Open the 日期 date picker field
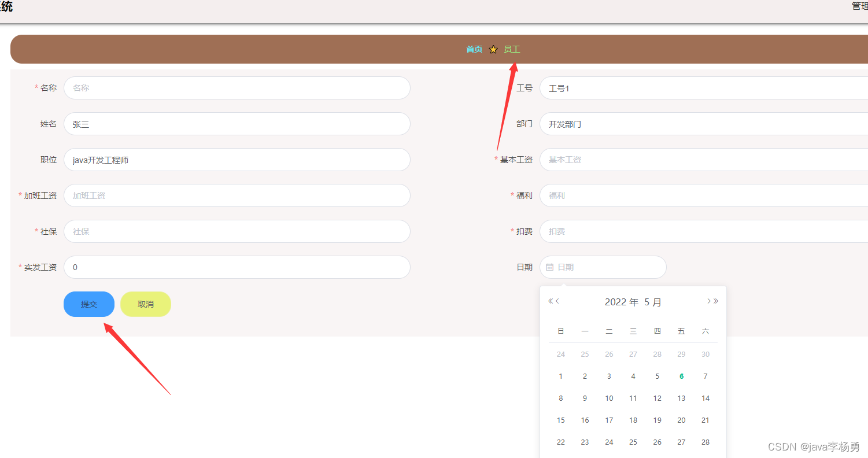Viewport: 868px width, 458px height. click(603, 267)
